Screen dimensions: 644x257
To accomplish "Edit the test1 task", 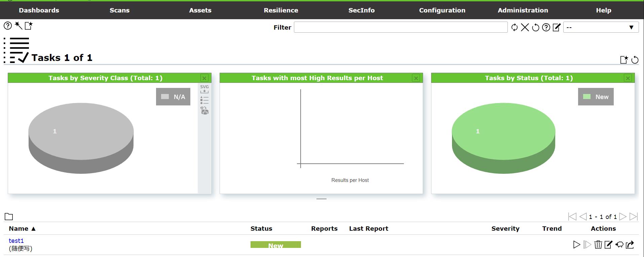I will [x=608, y=245].
